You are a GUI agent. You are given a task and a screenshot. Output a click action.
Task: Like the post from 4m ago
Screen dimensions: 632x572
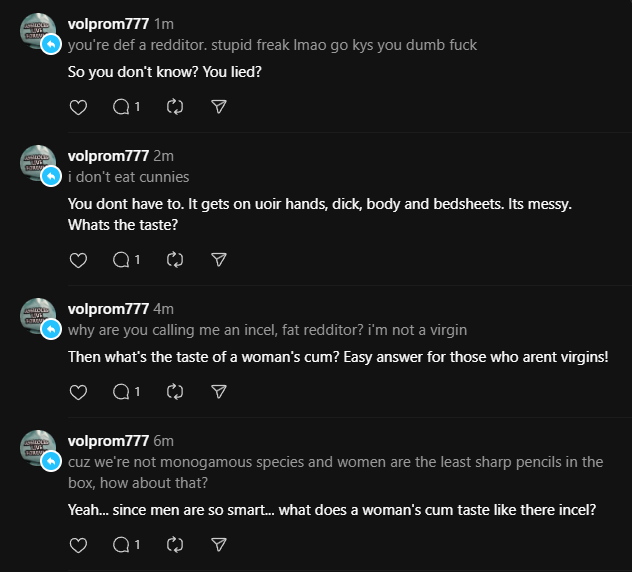pos(78,392)
